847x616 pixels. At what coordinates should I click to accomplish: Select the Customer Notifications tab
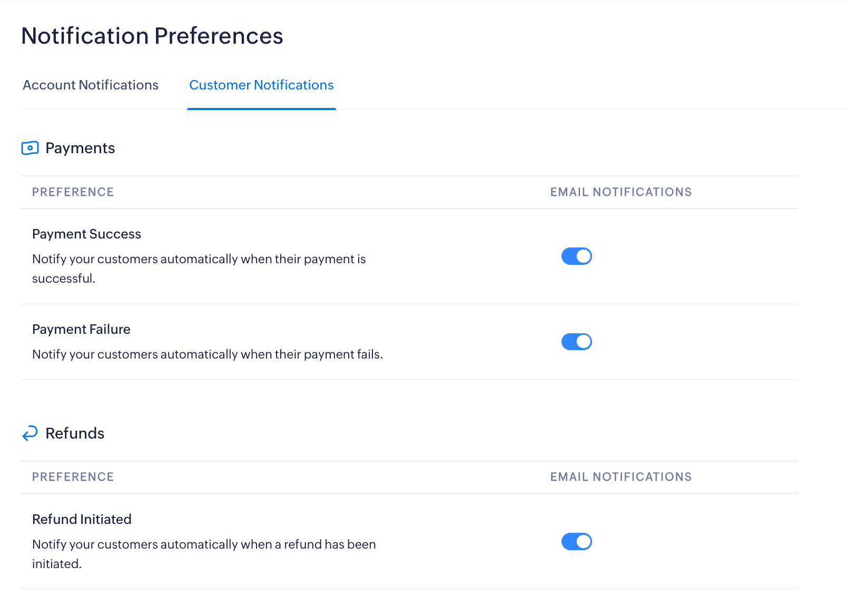261,85
